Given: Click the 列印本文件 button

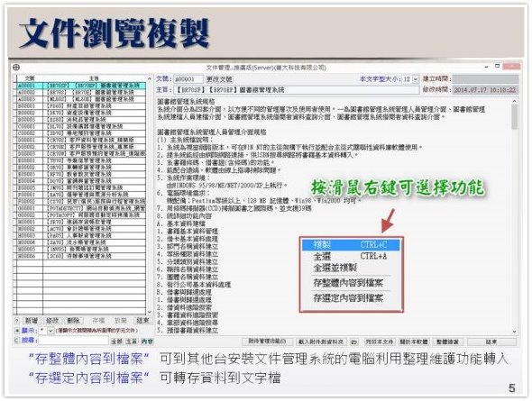Looking at the screenshot, I should [379, 342].
